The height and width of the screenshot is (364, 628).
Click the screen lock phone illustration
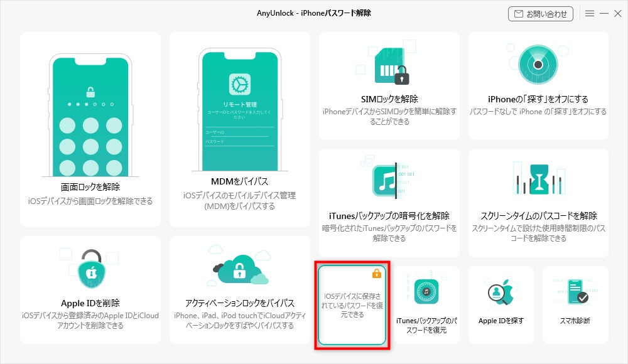point(90,115)
